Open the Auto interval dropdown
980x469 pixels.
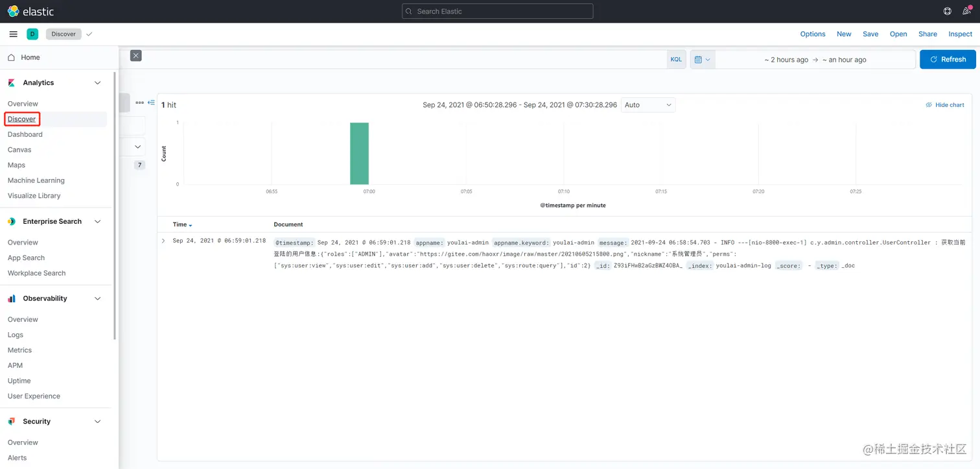(648, 104)
